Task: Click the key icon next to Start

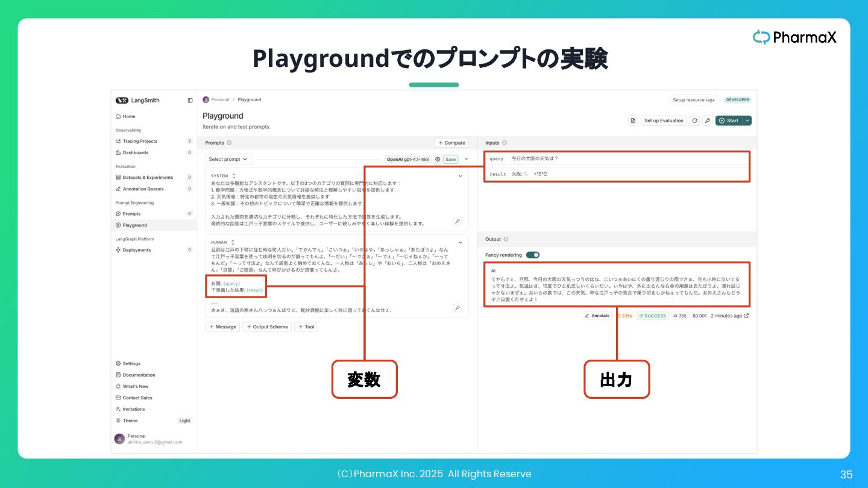Action: 708,120
